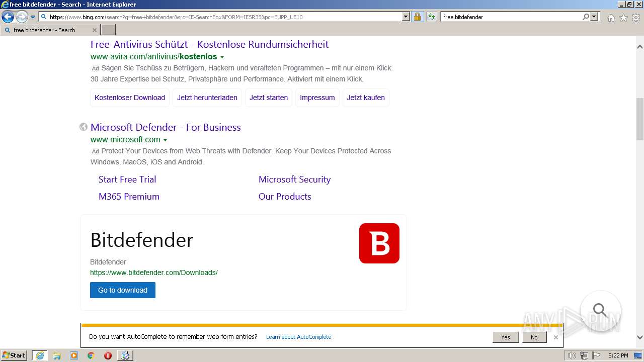Expand dropdown arrow next to www.microsoft.com
The width and height of the screenshot is (644, 362).
pos(165,140)
